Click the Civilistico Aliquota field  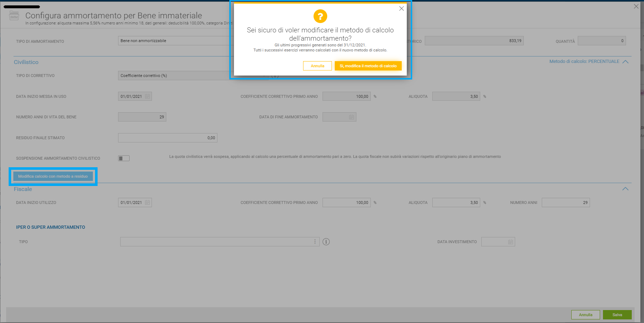point(456,96)
